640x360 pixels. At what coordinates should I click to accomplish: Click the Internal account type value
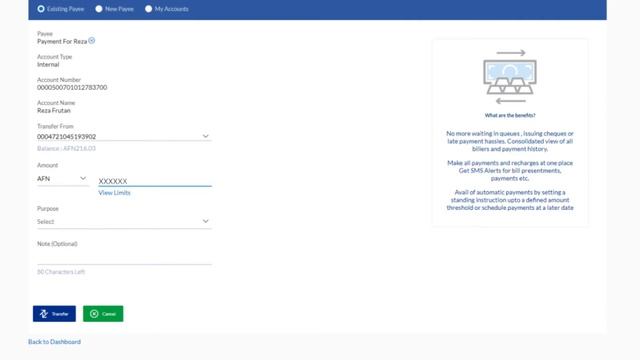point(48,64)
